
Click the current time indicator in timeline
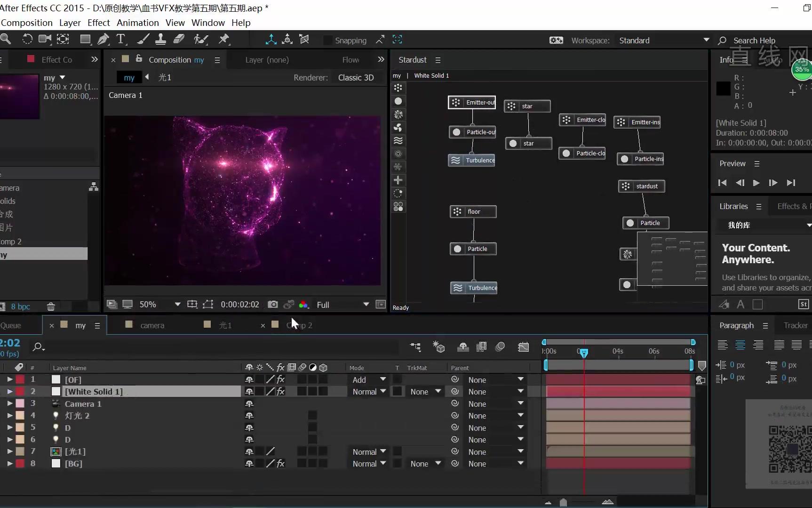point(584,353)
